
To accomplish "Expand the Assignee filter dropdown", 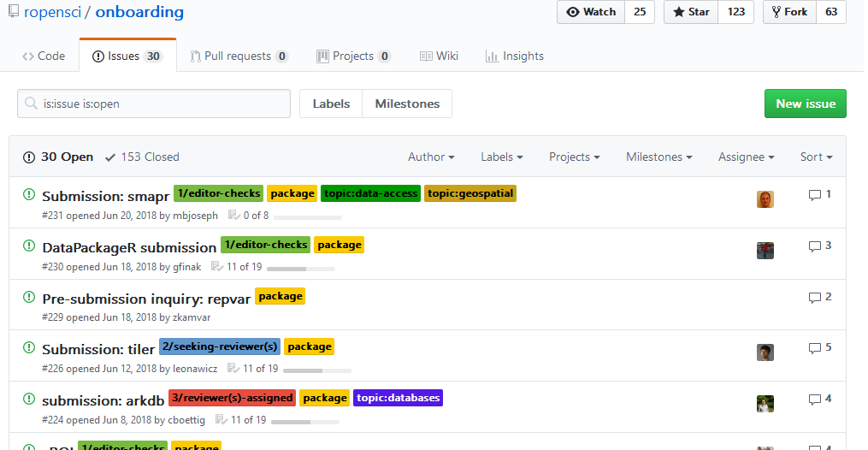I will tap(747, 157).
